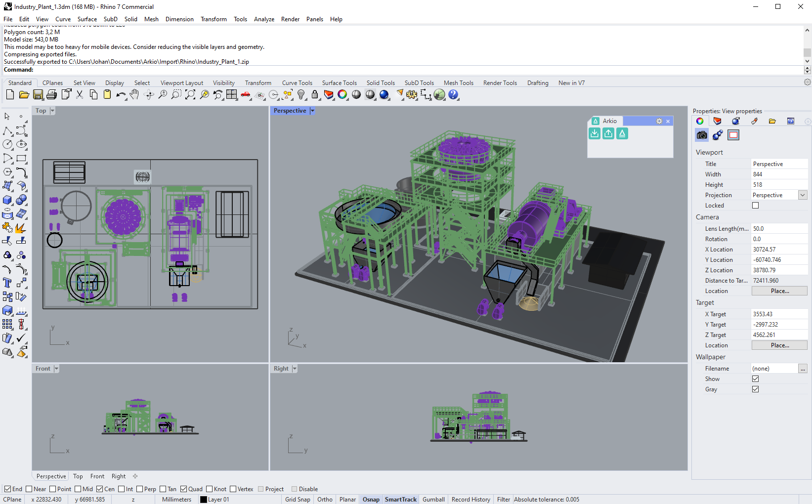Toggle the Point osnap checkbox
This screenshot has width=812, height=504.
pos(52,489)
